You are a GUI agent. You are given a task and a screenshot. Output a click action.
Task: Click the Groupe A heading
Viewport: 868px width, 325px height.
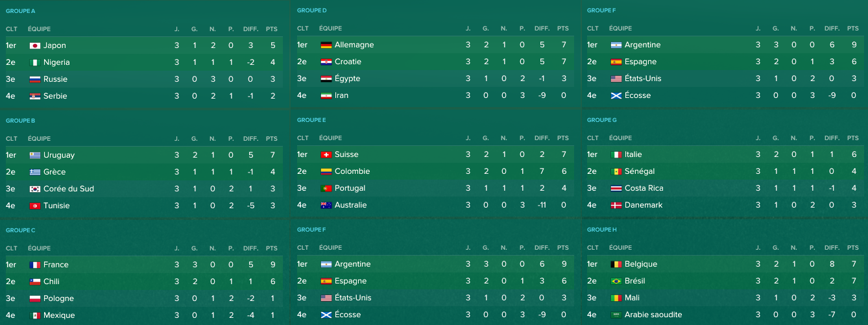(21, 11)
